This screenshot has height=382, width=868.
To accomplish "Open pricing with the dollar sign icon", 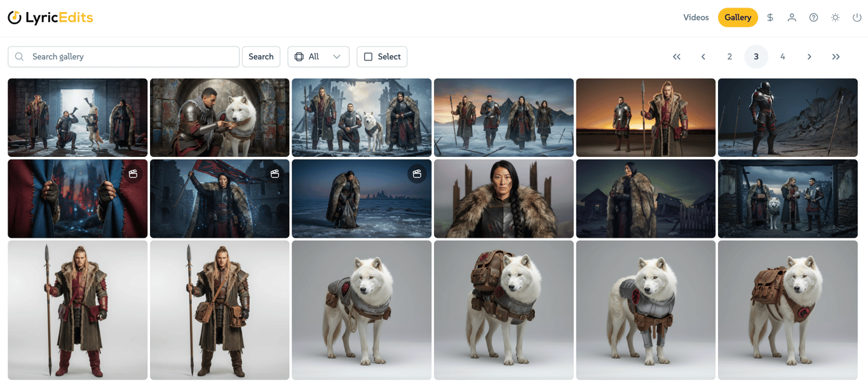I will 770,17.
